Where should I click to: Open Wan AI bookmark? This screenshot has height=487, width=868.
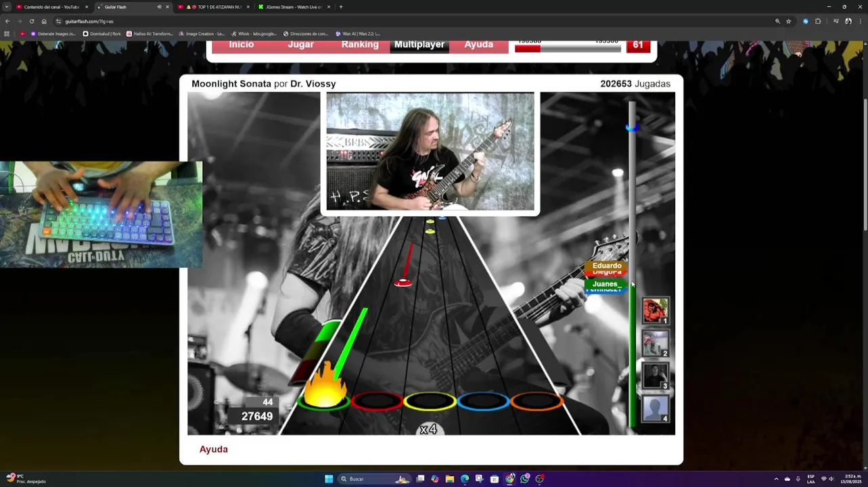[x=358, y=33]
